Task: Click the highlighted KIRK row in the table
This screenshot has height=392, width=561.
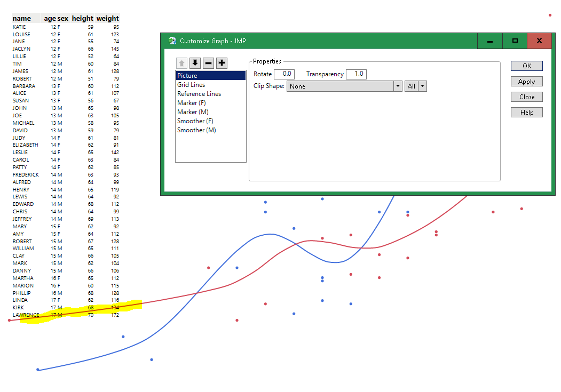Action: click(x=64, y=307)
